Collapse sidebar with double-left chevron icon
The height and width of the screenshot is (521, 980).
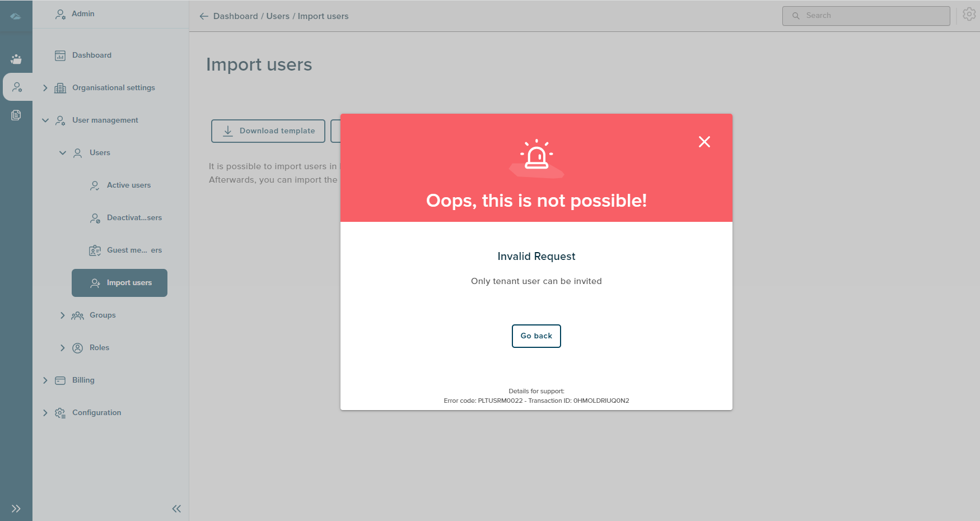click(x=176, y=509)
